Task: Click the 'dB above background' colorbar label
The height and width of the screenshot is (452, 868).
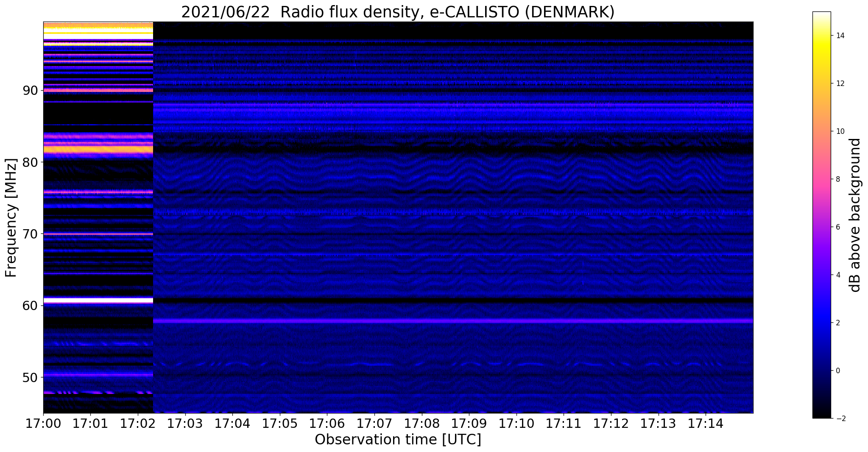Action: (855, 215)
